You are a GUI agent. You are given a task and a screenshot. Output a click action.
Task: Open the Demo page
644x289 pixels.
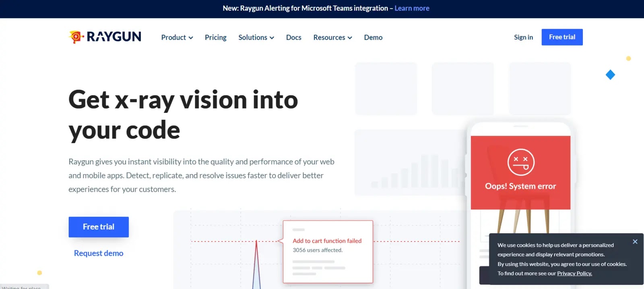[374, 37]
